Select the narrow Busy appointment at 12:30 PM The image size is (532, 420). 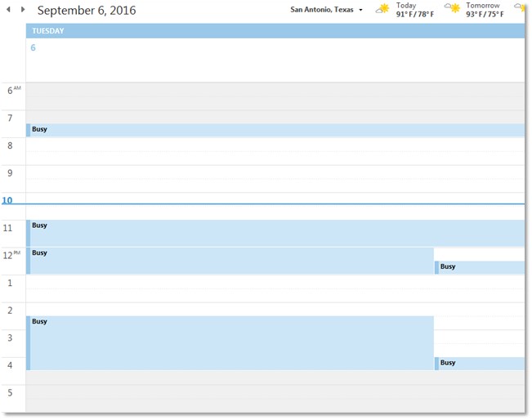click(481, 267)
